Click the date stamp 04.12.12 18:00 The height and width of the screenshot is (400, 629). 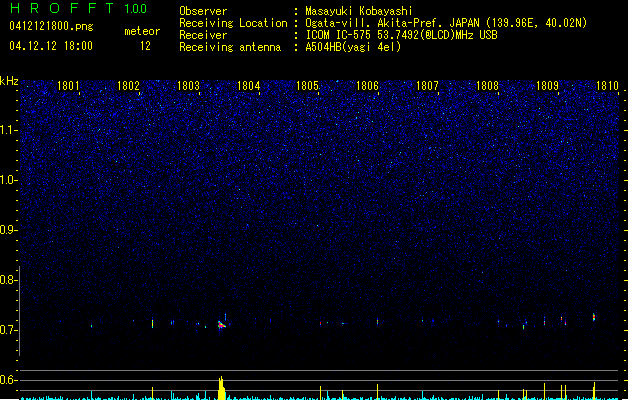pyautogui.click(x=51, y=46)
